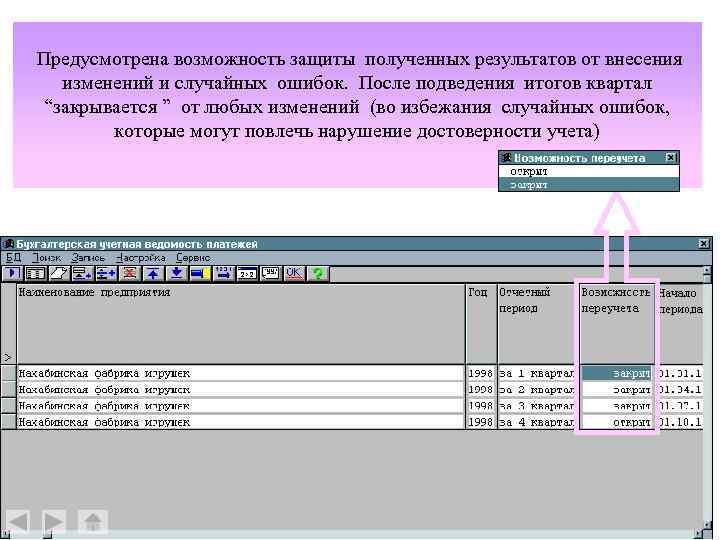The image size is (720, 540).
Task: Open the Сервис menu
Action: [193, 258]
